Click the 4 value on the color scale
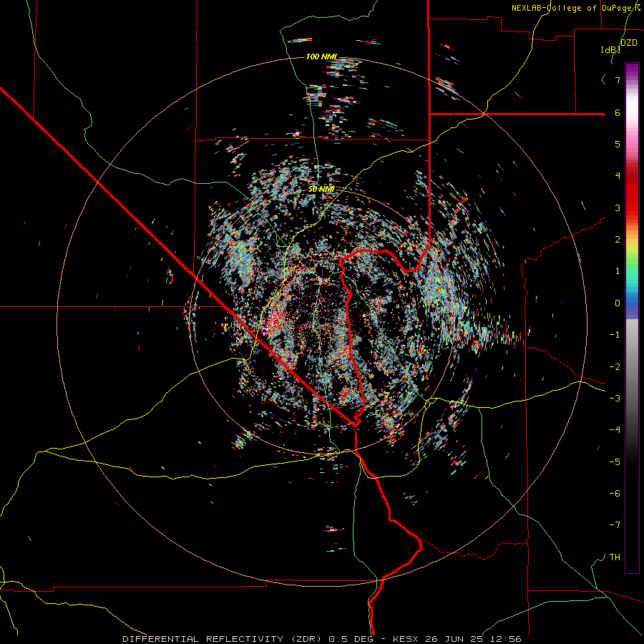 (618, 176)
